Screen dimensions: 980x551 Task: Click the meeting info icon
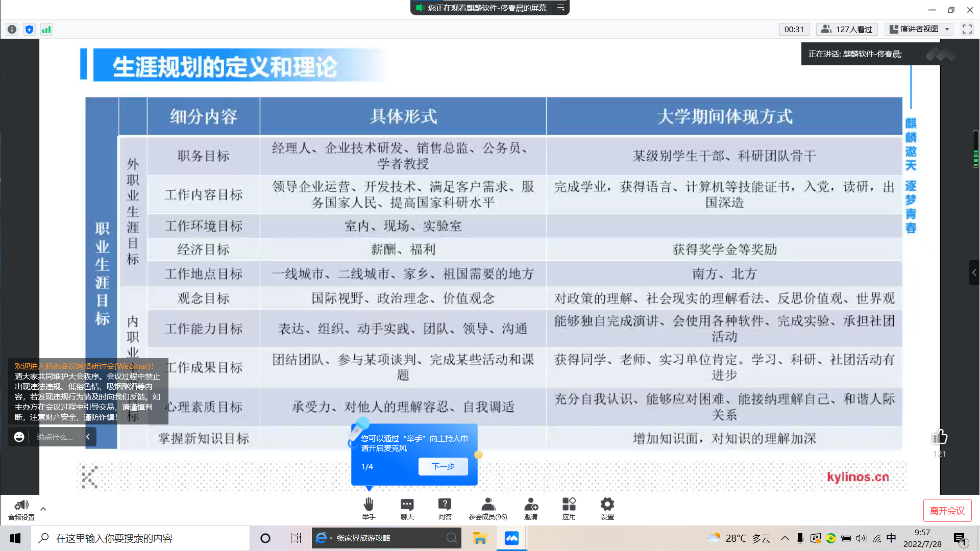[x=12, y=30]
